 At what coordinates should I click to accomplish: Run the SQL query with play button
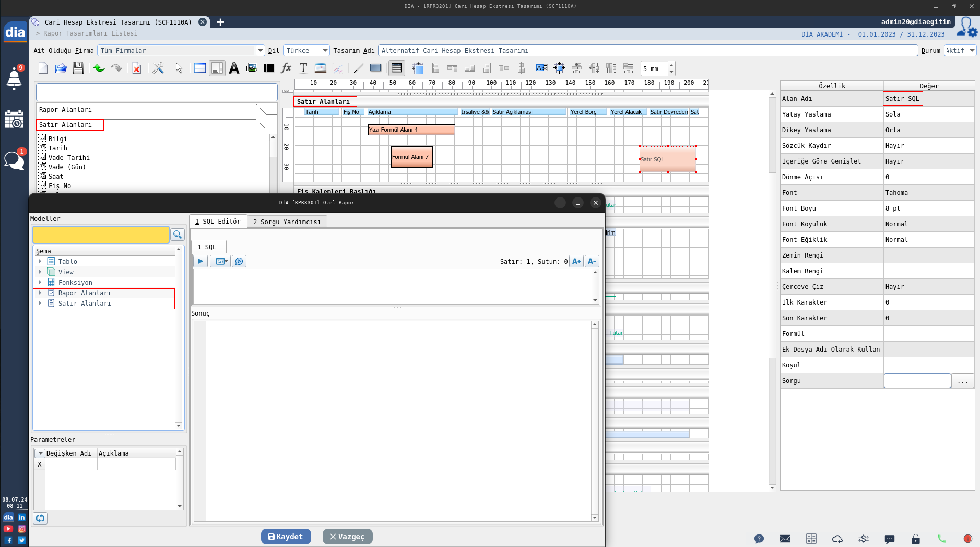coord(200,261)
